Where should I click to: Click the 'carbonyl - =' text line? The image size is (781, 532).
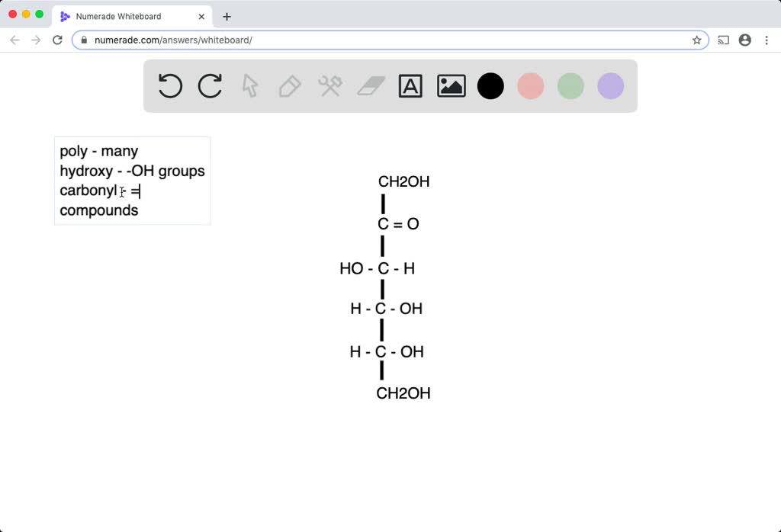click(100, 191)
